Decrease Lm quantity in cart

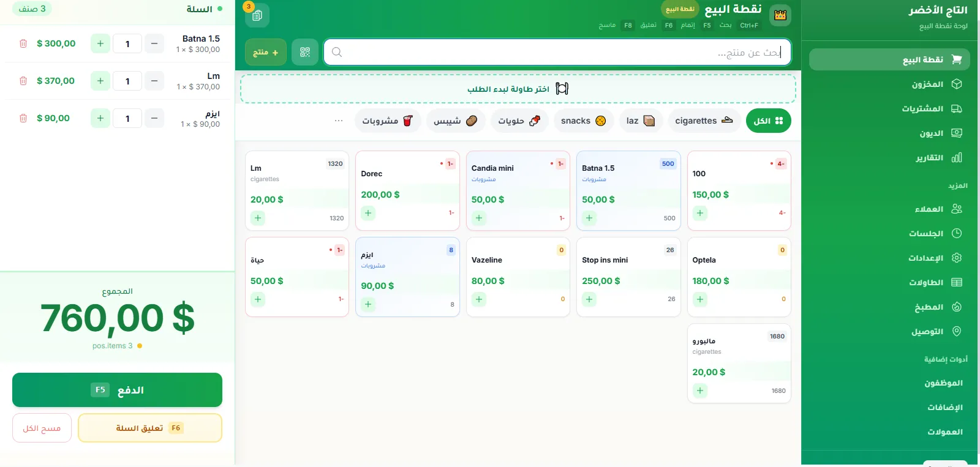click(154, 81)
